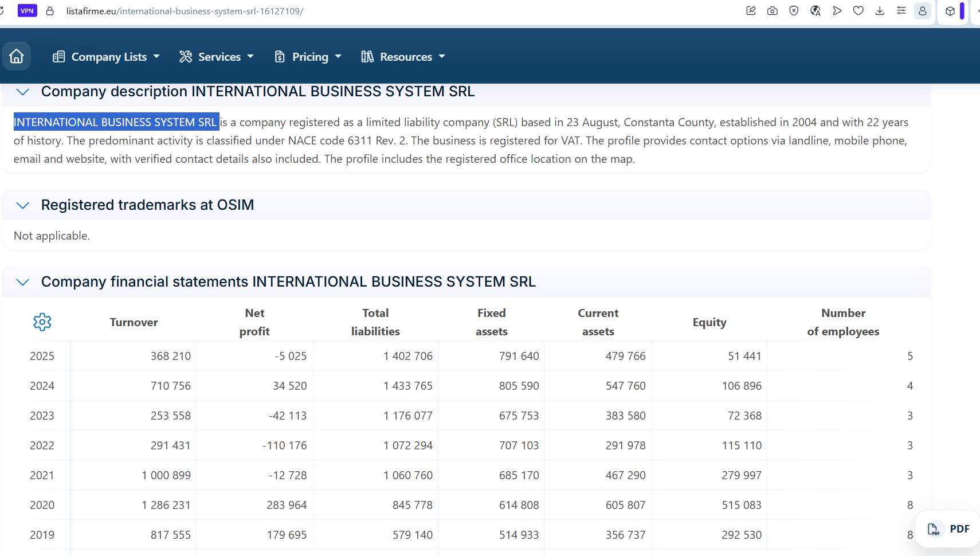Click turnover value 1 000 899
Screen dimensions: 980x556
(166, 475)
